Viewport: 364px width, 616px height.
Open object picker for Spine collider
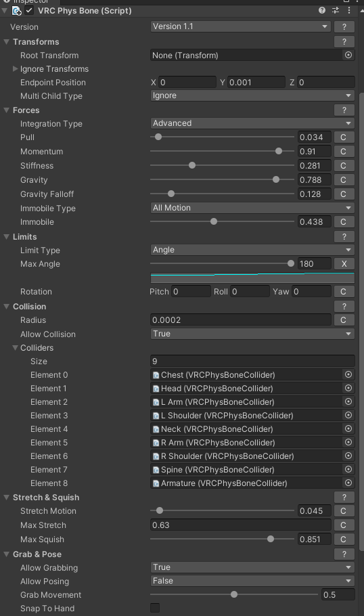[x=348, y=470]
